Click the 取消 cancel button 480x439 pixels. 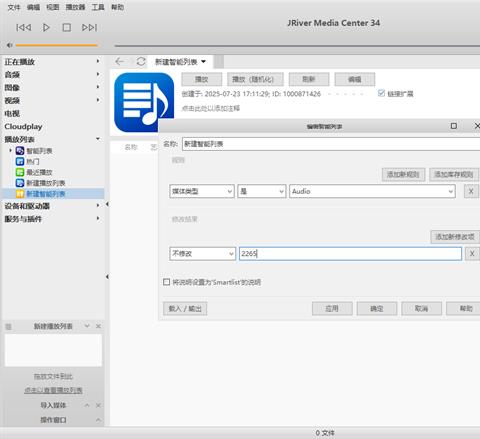(x=421, y=309)
